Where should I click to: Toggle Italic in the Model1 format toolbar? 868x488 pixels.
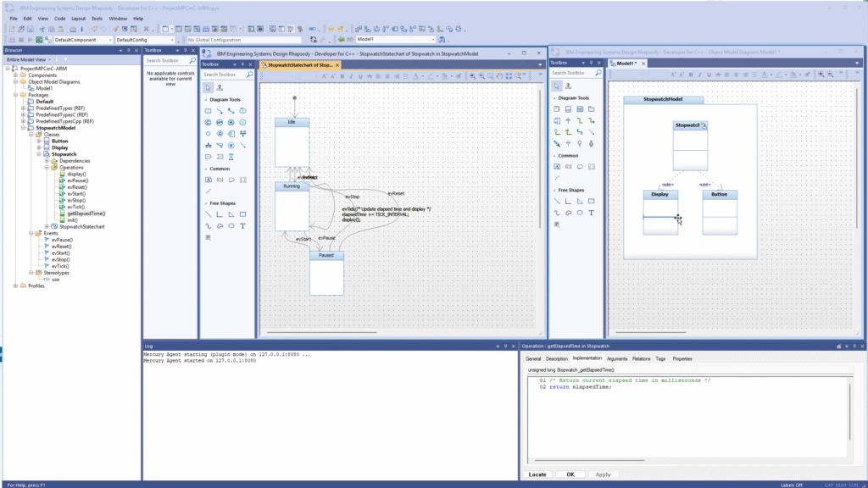tap(699, 75)
